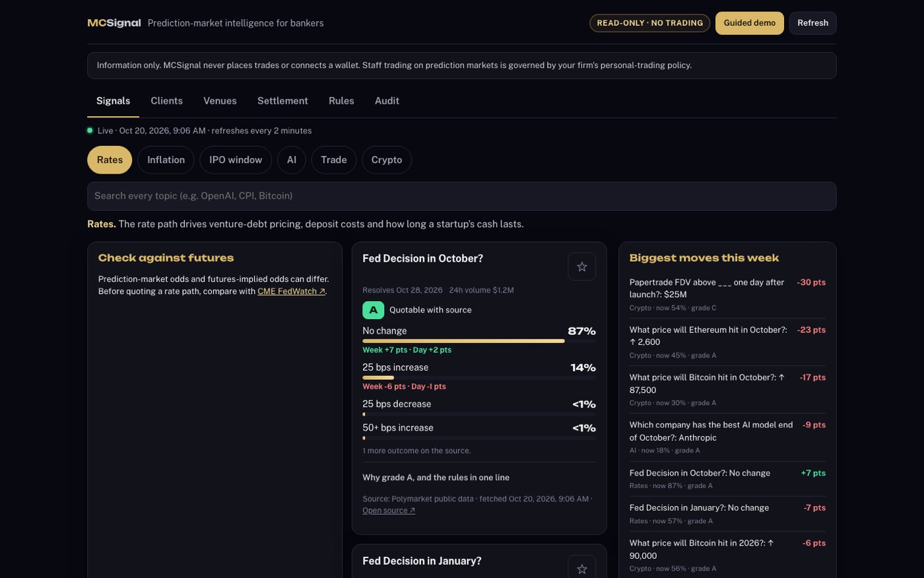
Task: Click the green Live status dot
Action: pos(90,130)
